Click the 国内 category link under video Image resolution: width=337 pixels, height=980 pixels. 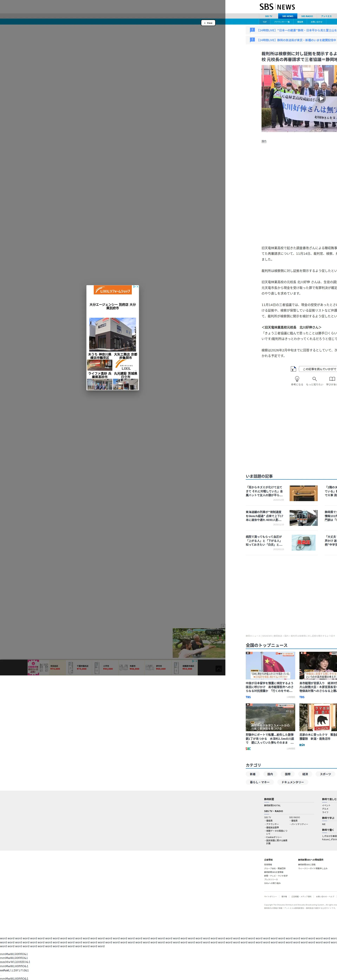click(264, 141)
